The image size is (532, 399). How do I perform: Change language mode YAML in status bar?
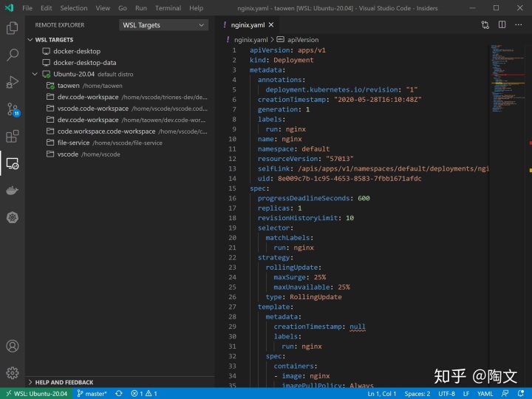pyautogui.click(x=485, y=394)
